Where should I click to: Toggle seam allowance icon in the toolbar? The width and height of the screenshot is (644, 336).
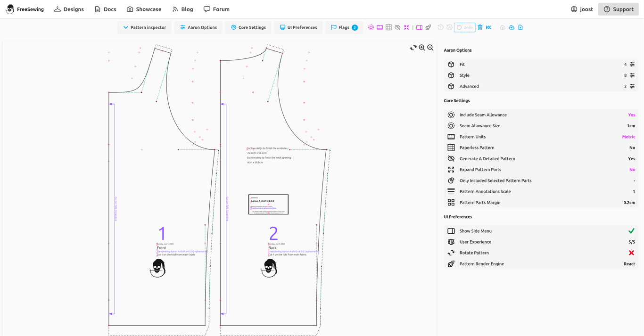tap(371, 27)
